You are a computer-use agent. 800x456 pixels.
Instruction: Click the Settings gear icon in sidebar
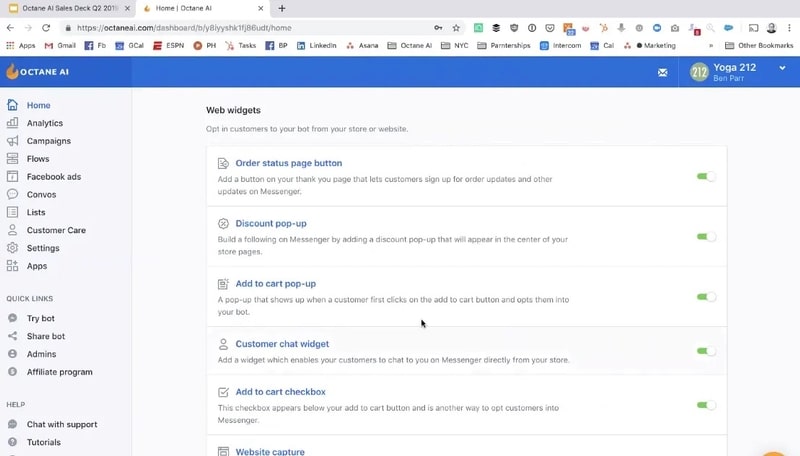(x=13, y=248)
